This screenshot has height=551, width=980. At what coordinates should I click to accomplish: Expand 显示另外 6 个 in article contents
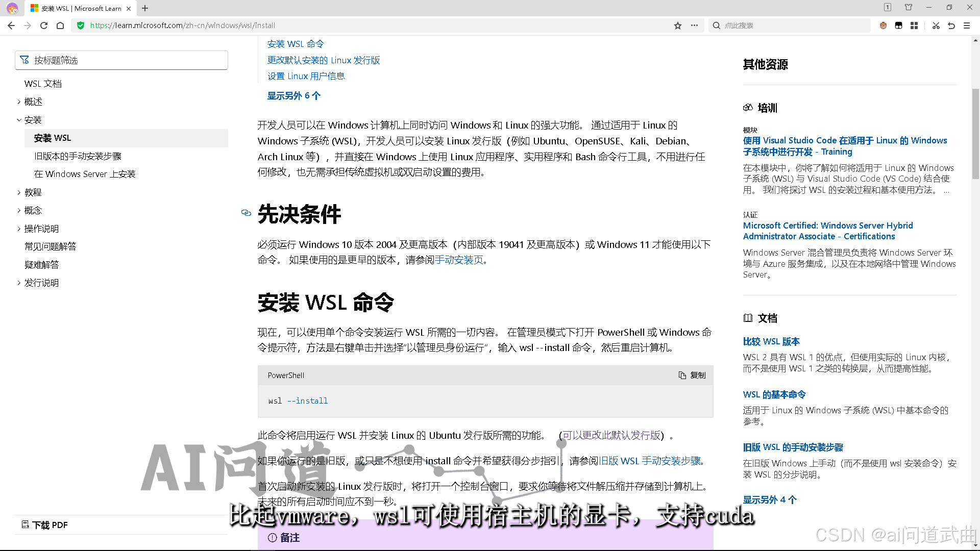pyautogui.click(x=293, y=96)
